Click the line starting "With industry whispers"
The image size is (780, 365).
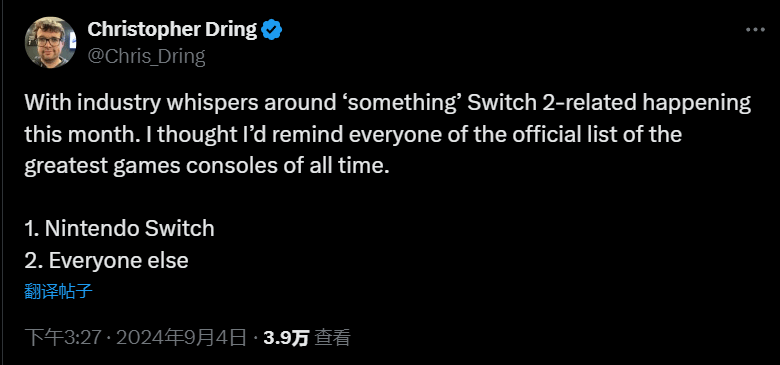(388, 103)
